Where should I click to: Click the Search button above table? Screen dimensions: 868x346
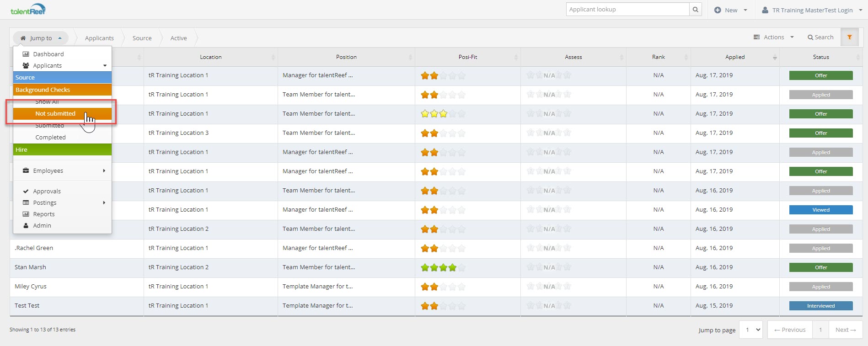[x=820, y=37]
